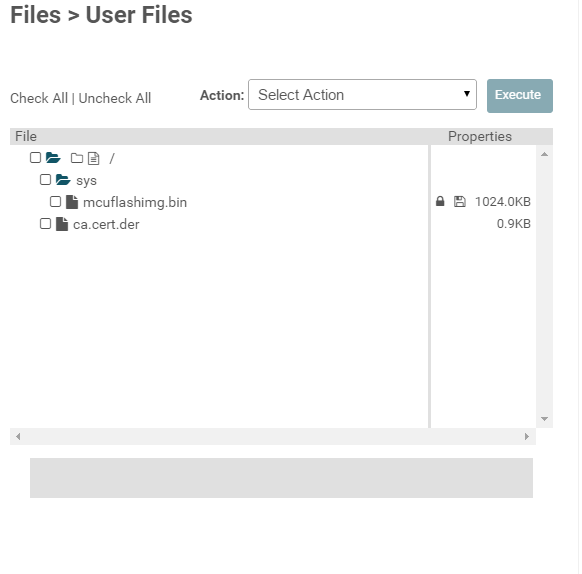Image resolution: width=582 pixels, height=574 pixels.
Task: Click the Check All link
Action: 39,98
